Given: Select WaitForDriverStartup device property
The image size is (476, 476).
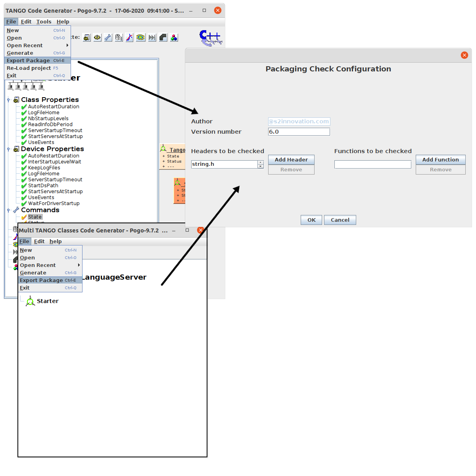Looking at the screenshot, I should tap(54, 203).
